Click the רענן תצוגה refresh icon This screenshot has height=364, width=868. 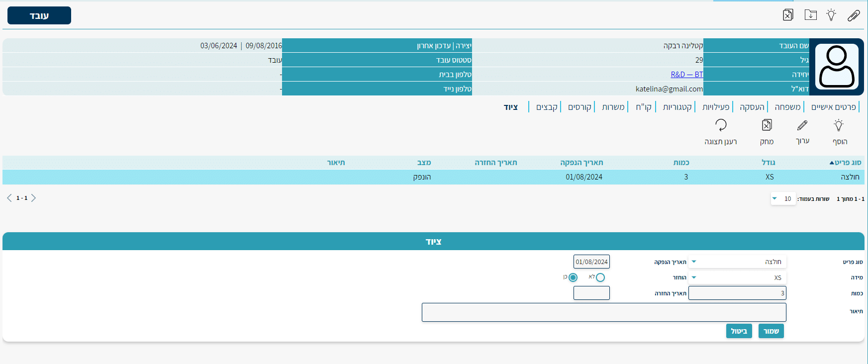tap(721, 125)
